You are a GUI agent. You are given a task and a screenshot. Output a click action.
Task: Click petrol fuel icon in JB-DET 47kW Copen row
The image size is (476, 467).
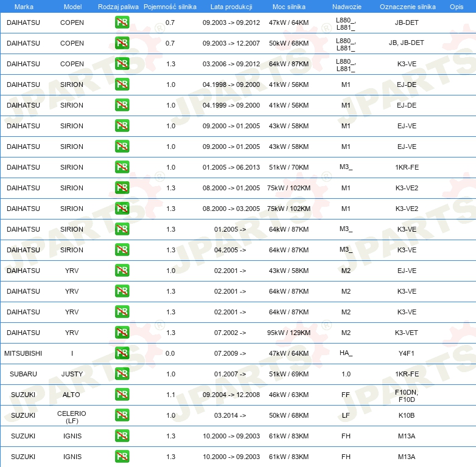[x=122, y=22]
